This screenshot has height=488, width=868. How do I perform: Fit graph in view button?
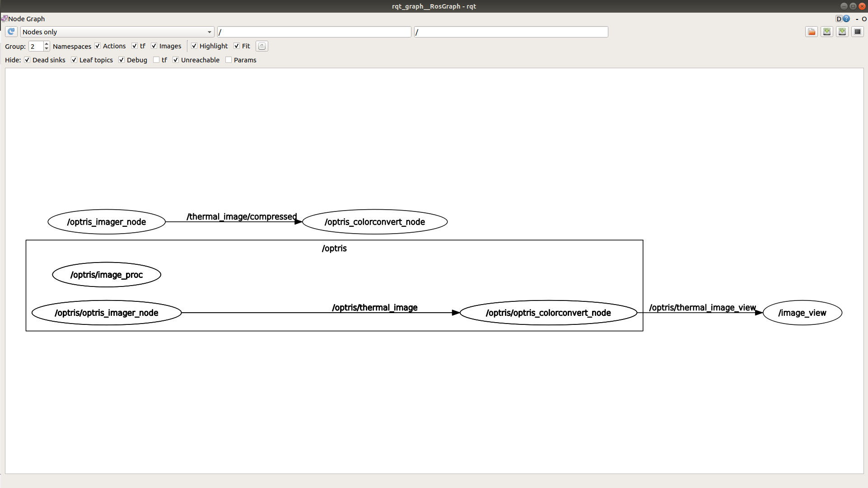262,46
